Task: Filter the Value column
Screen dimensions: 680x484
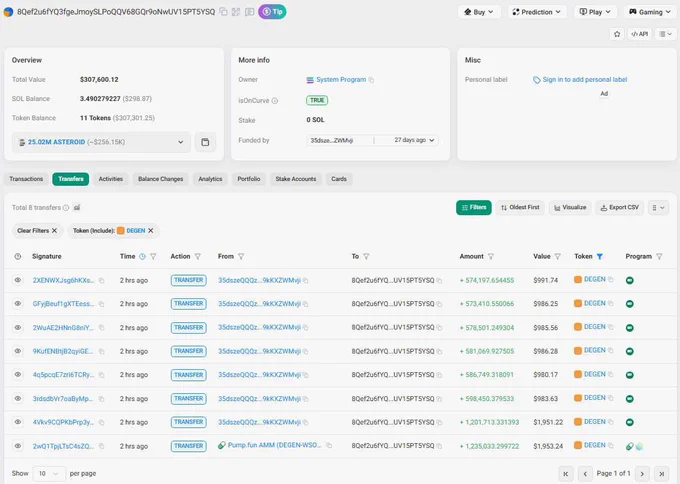Action: [x=558, y=256]
